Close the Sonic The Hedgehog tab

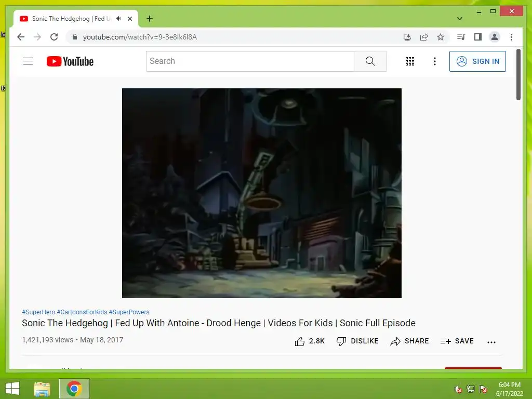coord(129,19)
